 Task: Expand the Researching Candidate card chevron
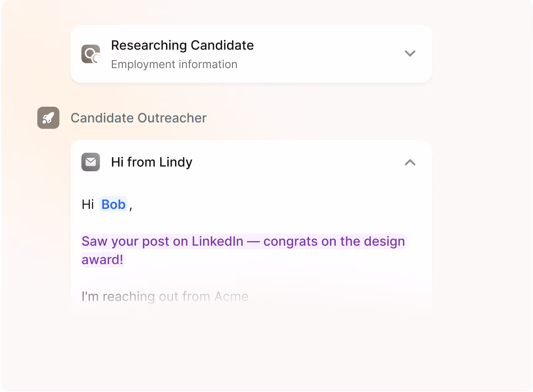tap(410, 53)
